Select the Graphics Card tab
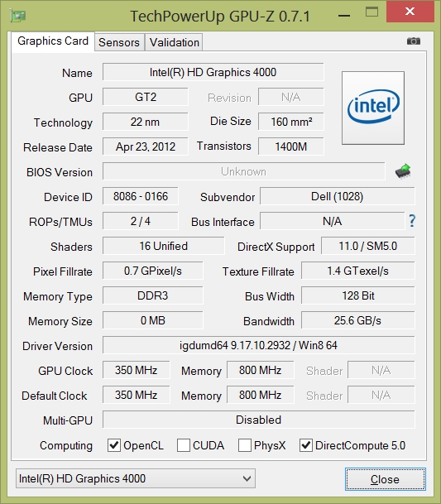 coord(53,41)
